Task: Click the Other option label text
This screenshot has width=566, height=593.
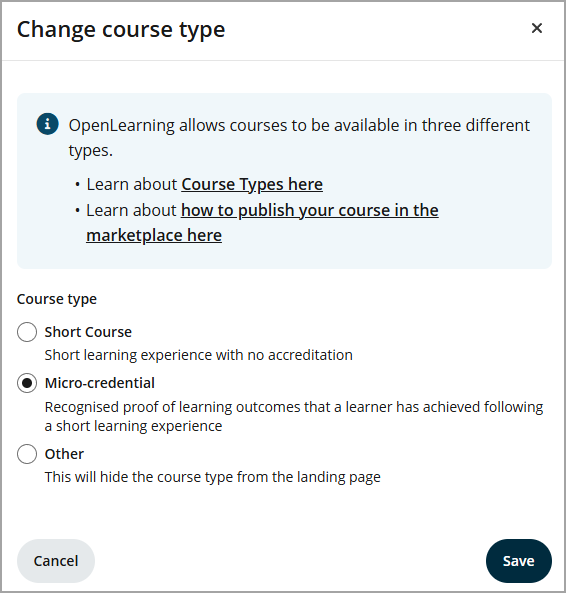Action: 64,454
